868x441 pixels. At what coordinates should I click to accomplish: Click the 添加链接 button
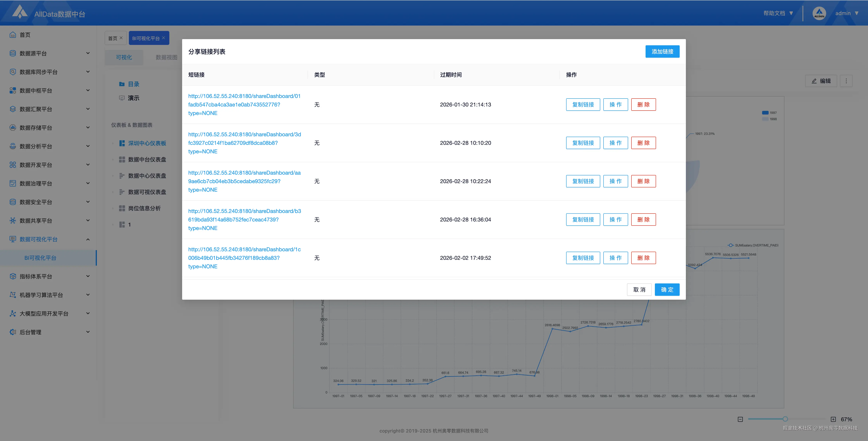662,51
